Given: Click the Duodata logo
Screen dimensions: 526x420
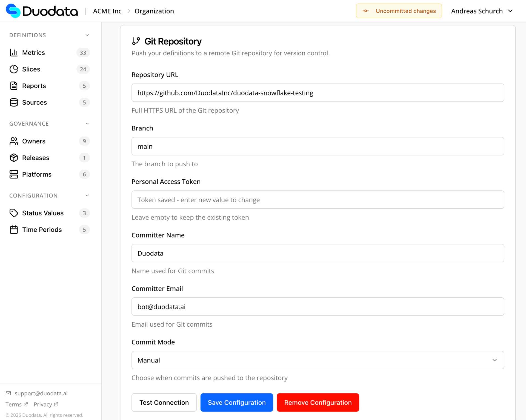Looking at the screenshot, I should 42,11.
